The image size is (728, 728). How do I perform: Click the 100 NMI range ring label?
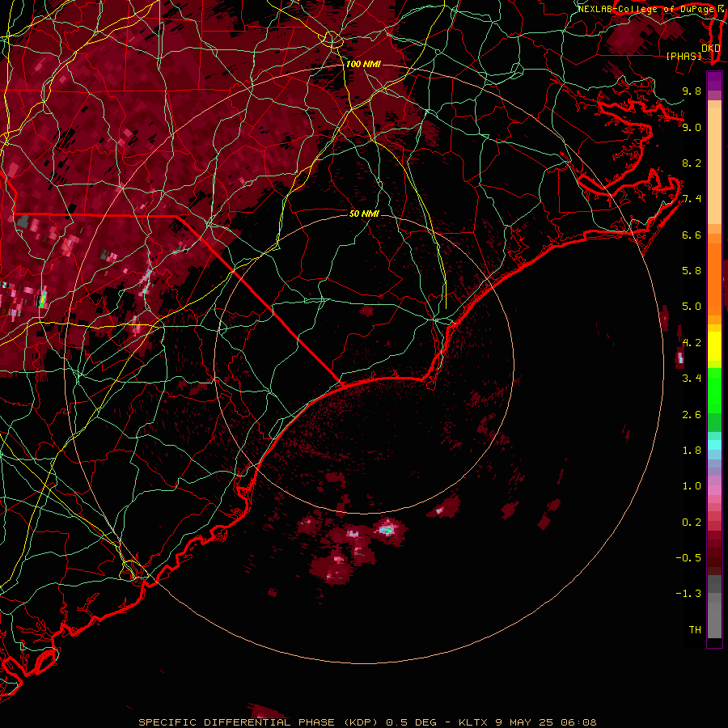pos(363,64)
